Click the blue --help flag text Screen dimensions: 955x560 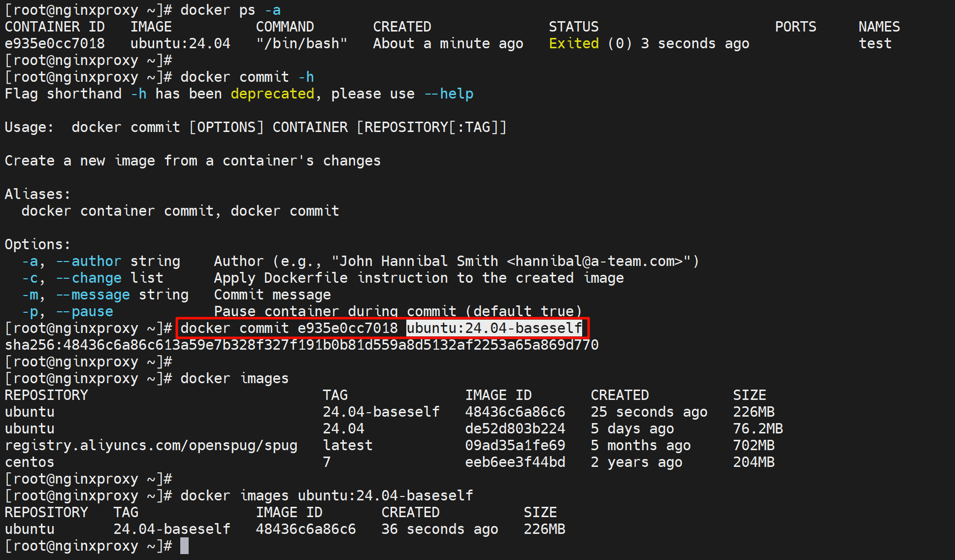(x=449, y=94)
